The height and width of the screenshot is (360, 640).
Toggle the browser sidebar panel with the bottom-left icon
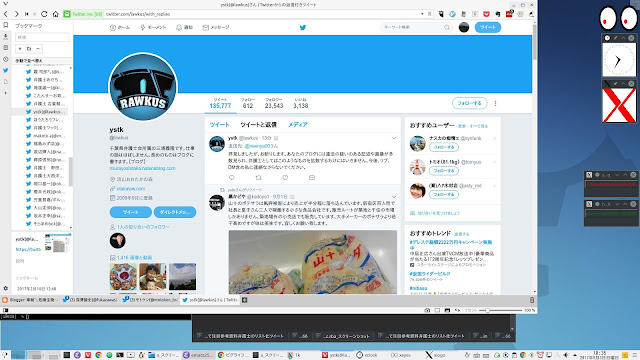coord(5,310)
